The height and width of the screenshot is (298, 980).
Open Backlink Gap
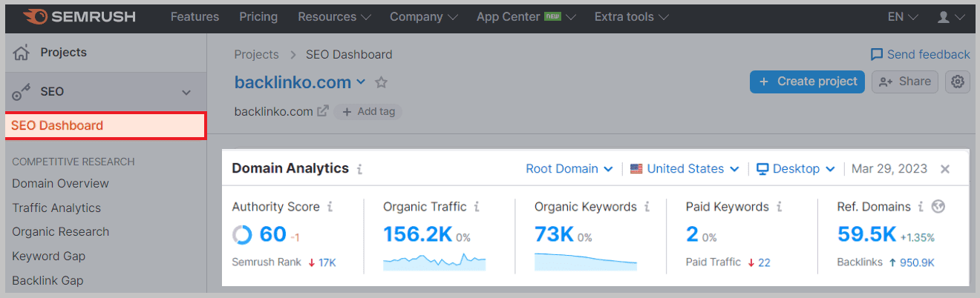pyautogui.click(x=48, y=280)
